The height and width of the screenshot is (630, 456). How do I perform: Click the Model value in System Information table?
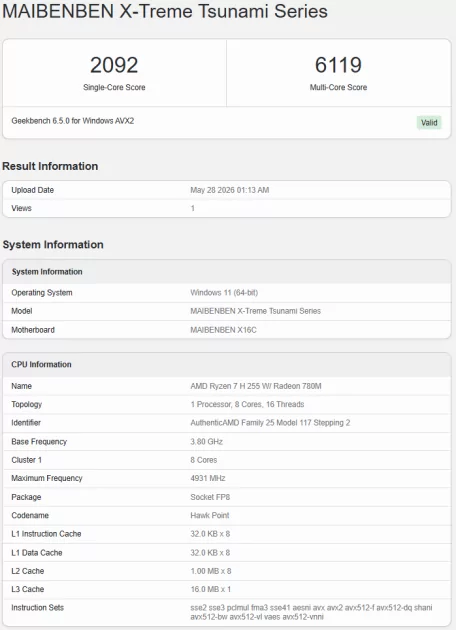pyautogui.click(x=256, y=311)
